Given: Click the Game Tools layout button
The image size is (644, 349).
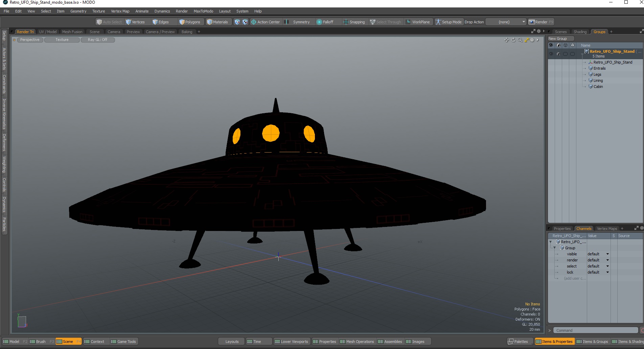Looking at the screenshot, I should [123, 342].
